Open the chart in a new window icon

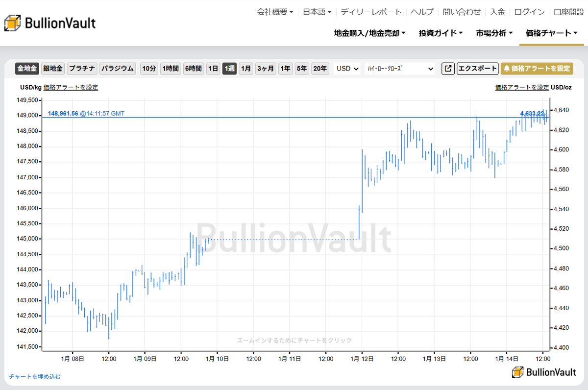tap(447, 69)
